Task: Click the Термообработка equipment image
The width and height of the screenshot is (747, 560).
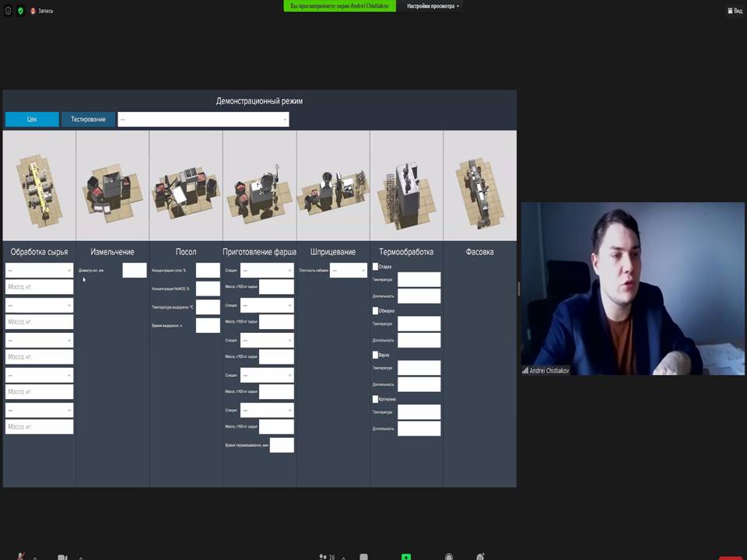Action: coord(406,186)
